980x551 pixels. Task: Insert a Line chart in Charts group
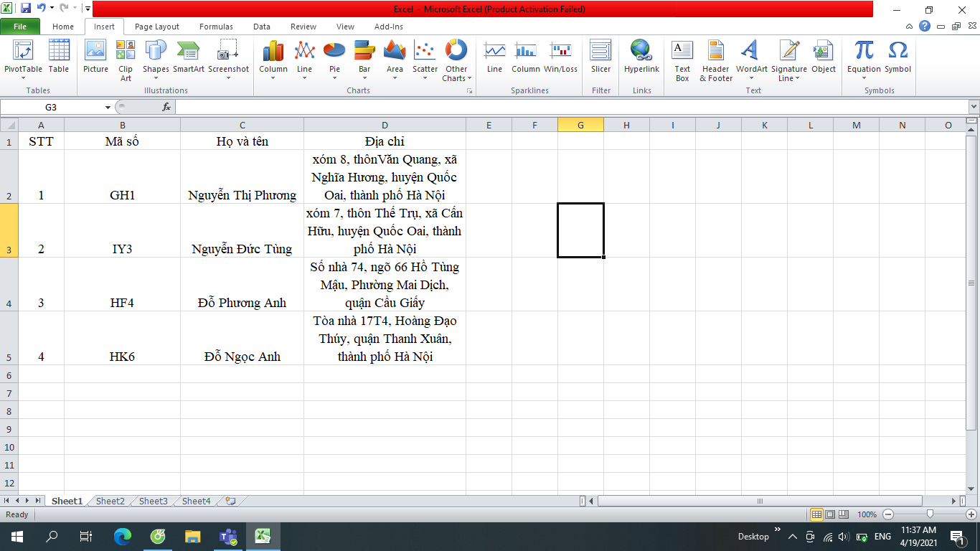tap(305, 60)
